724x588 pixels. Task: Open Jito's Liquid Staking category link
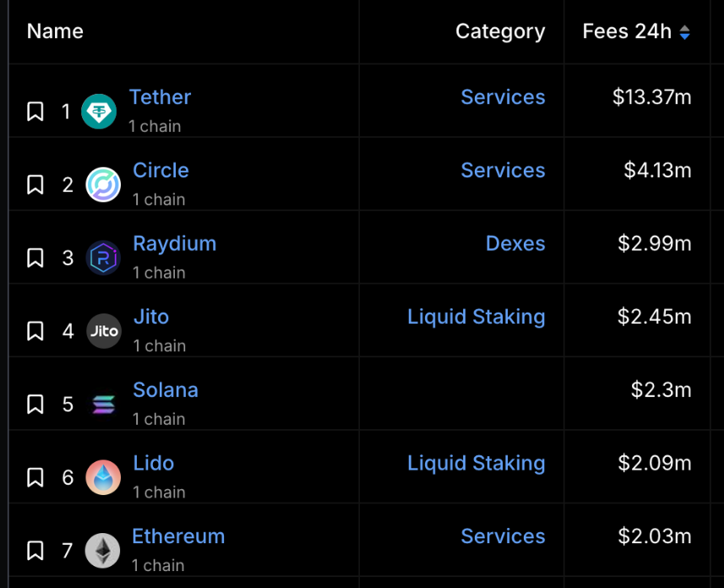click(x=476, y=317)
